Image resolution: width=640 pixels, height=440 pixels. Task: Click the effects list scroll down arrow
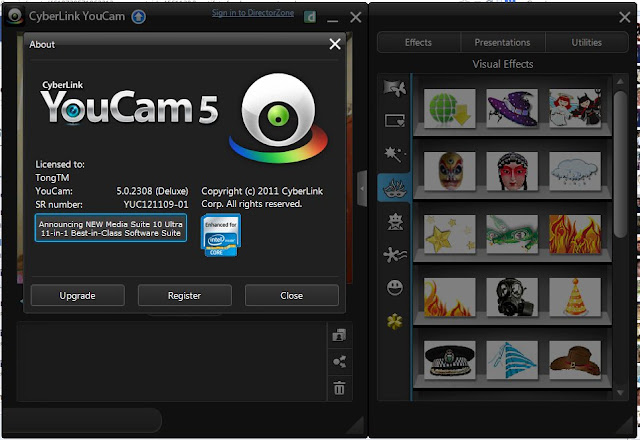click(x=620, y=393)
